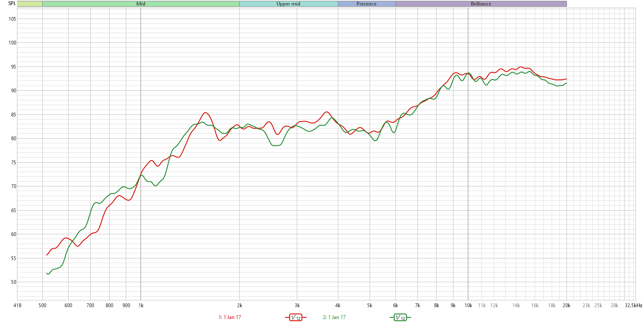Click the 9k frequency axis label
This screenshot has height=322, width=644.
pos(453,305)
